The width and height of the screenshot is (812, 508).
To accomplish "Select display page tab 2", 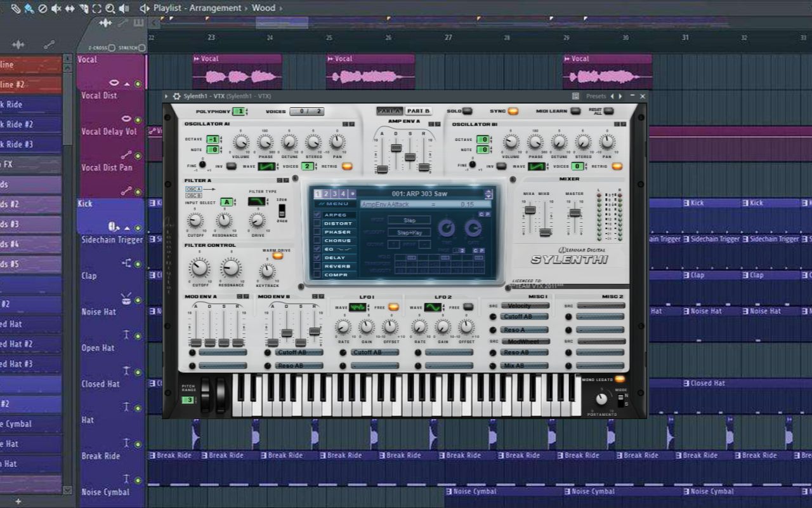I will [x=326, y=194].
